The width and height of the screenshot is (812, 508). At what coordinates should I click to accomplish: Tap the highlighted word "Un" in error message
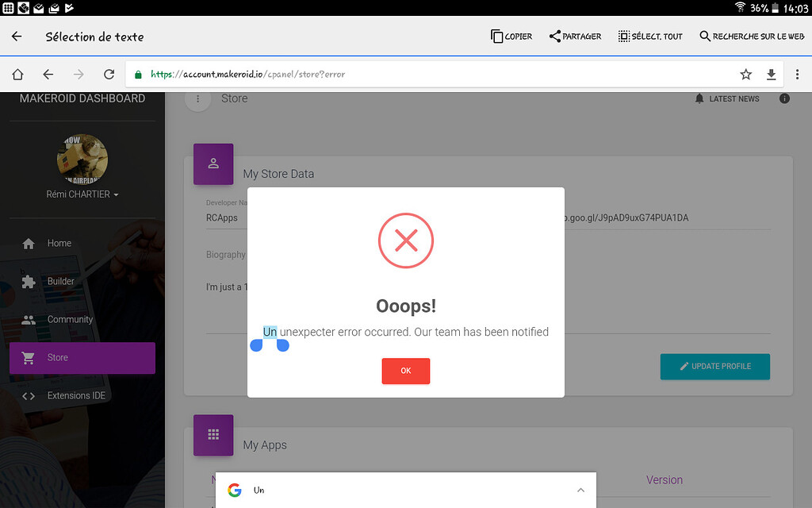(270, 332)
